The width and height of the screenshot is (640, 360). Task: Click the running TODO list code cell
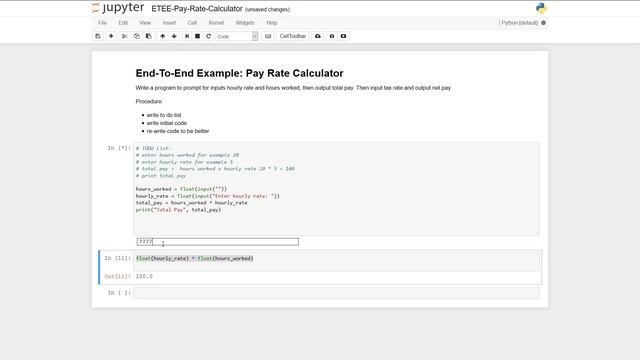click(x=336, y=189)
